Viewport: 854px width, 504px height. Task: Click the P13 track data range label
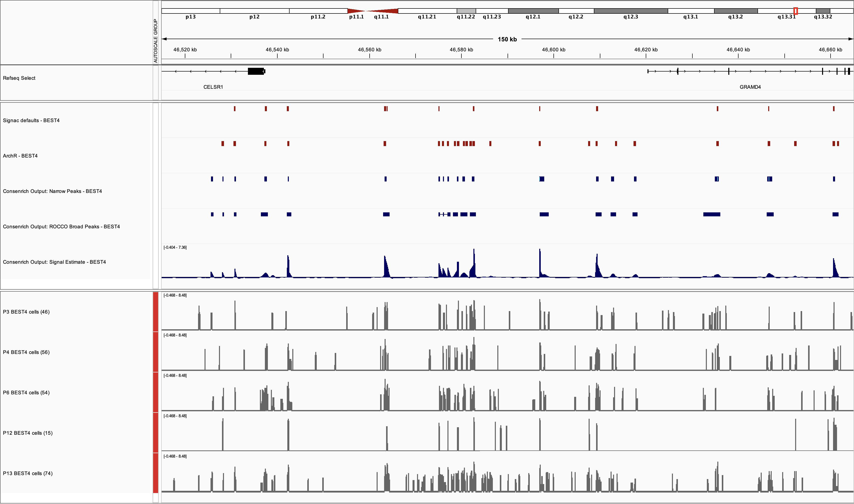coord(175,456)
